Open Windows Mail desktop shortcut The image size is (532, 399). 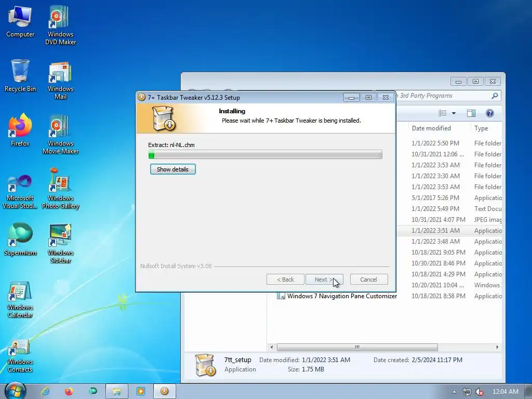(x=60, y=79)
